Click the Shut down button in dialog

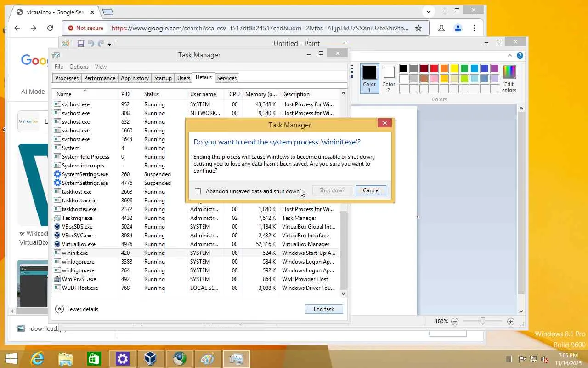tap(332, 190)
